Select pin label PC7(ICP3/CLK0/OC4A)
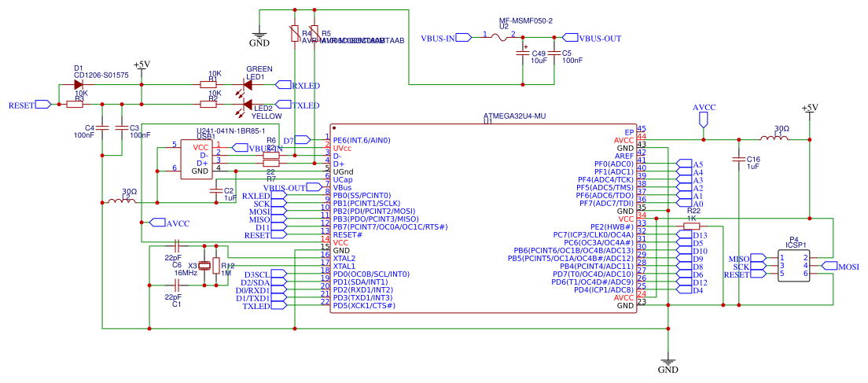Image resolution: width=868 pixels, height=383 pixels. (593, 234)
